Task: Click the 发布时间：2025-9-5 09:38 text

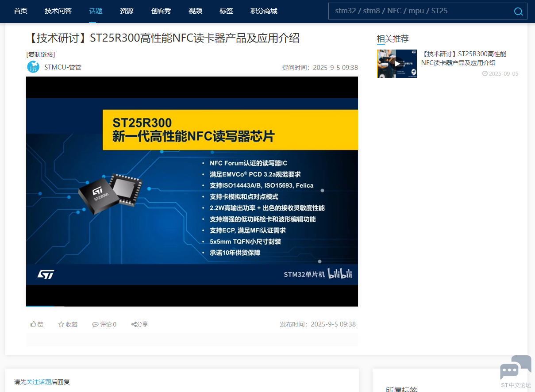Action: click(318, 324)
